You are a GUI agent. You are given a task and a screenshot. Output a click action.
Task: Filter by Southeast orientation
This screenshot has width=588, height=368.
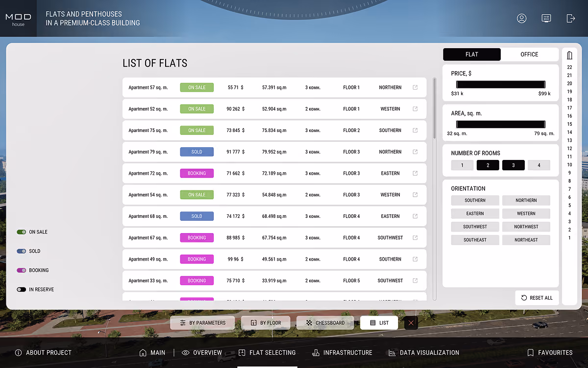coord(475,240)
